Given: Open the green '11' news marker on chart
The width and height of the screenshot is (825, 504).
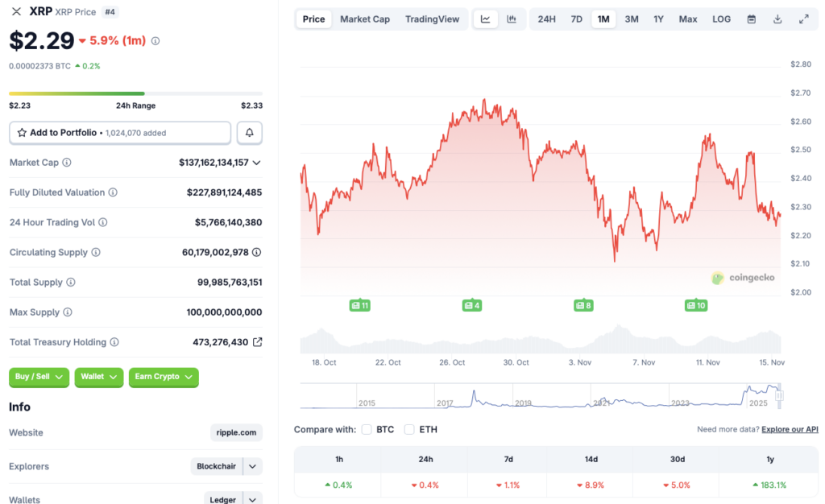Looking at the screenshot, I should pyautogui.click(x=359, y=305).
